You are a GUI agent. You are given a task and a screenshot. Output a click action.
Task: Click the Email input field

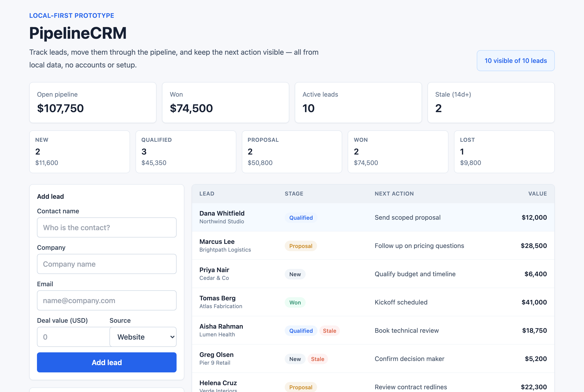107,301
